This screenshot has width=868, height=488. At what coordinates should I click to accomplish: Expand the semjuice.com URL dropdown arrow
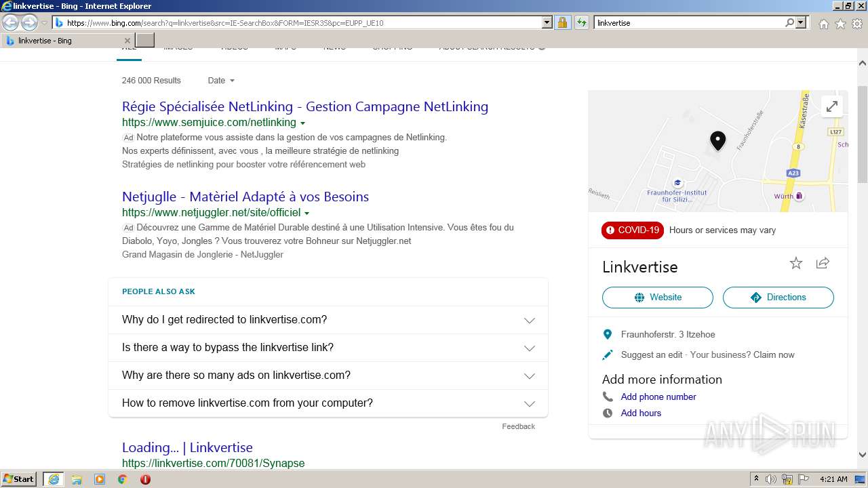coord(302,123)
